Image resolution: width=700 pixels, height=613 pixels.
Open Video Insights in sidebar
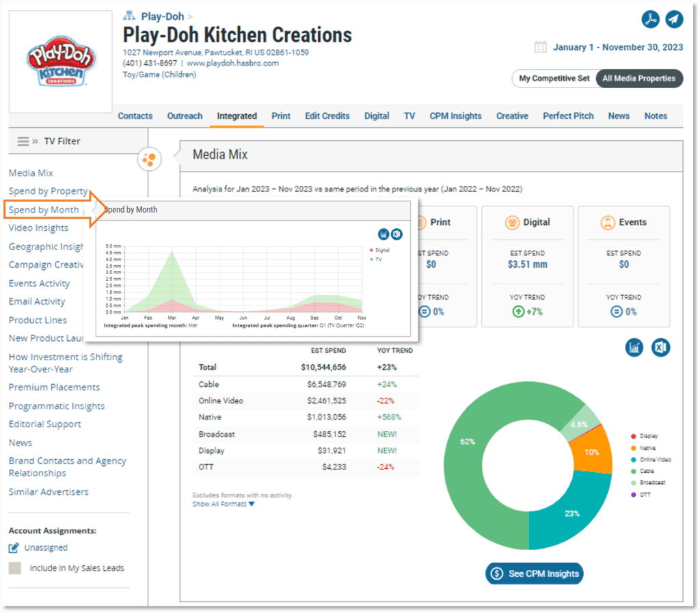(x=38, y=228)
